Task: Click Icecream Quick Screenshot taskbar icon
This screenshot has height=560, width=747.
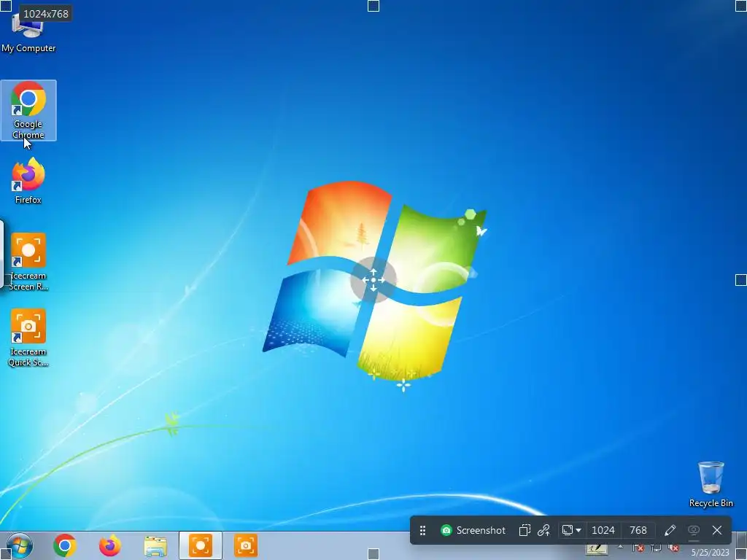Action: tap(246, 545)
